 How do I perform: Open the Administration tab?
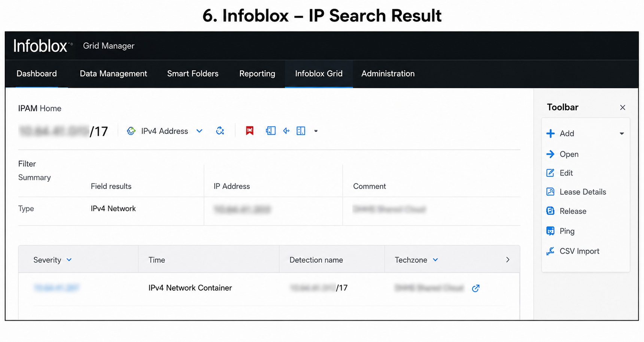point(388,74)
